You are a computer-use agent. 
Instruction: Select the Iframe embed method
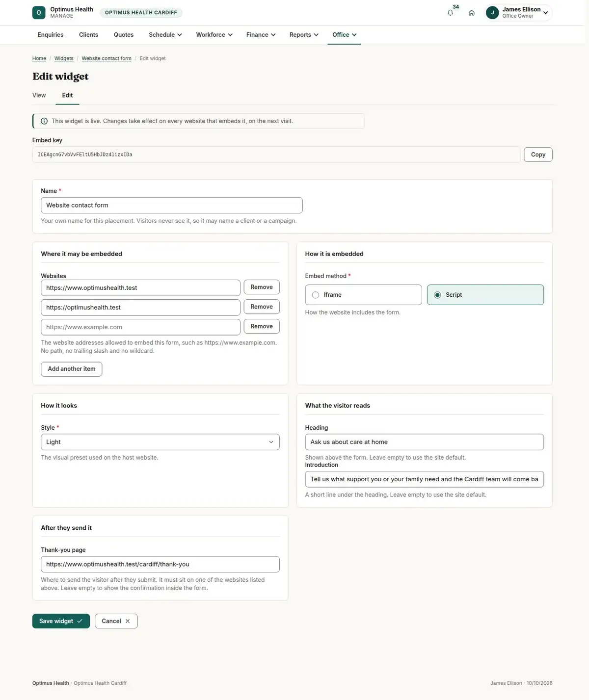click(x=363, y=295)
